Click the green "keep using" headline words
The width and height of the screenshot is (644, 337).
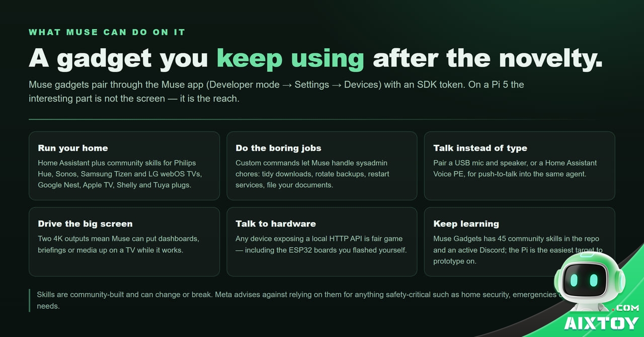coord(290,58)
